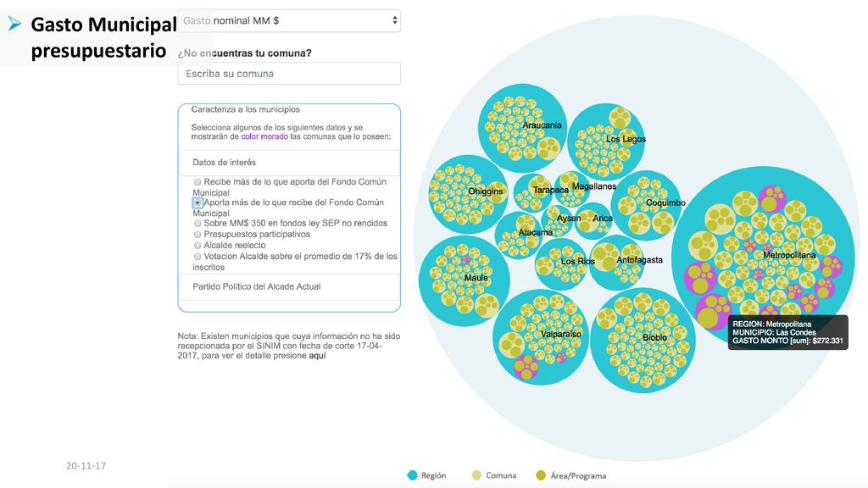Select Sobre MM$ 350 en fondos SEP radio
The height and width of the screenshot is (488, 868).
click(198, 224)
